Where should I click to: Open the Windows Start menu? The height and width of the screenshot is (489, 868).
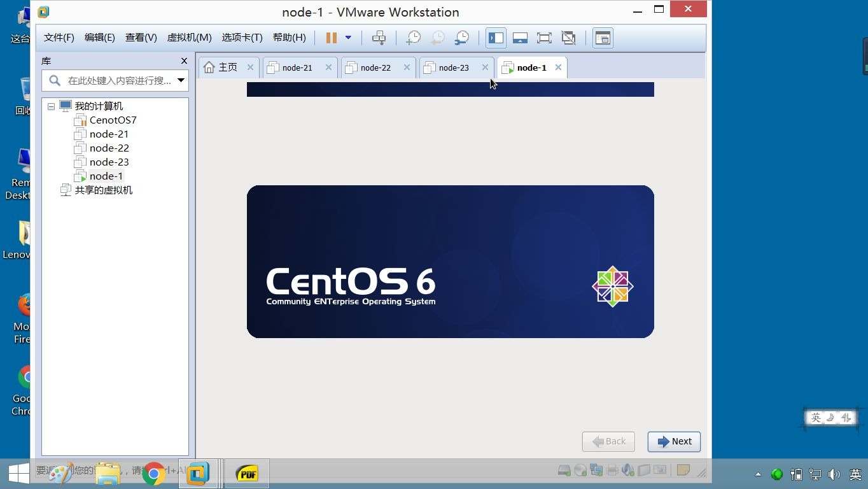[x=18, y=473]
